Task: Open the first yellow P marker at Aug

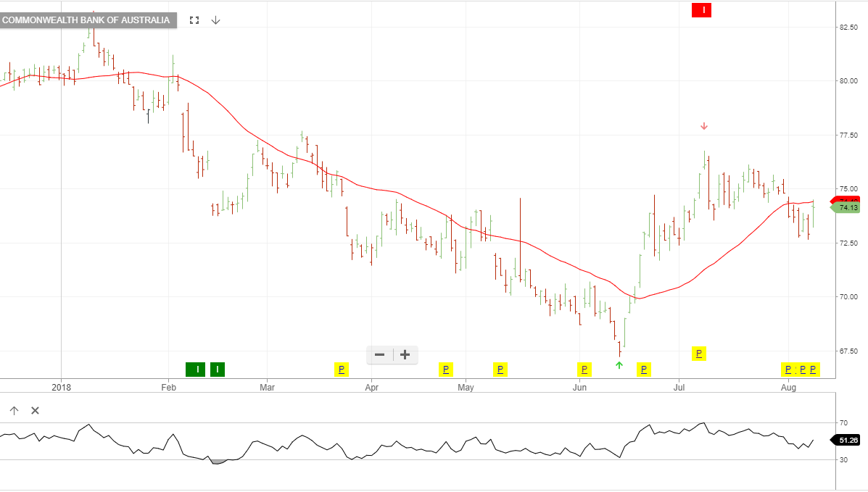Action: point(788,369)
